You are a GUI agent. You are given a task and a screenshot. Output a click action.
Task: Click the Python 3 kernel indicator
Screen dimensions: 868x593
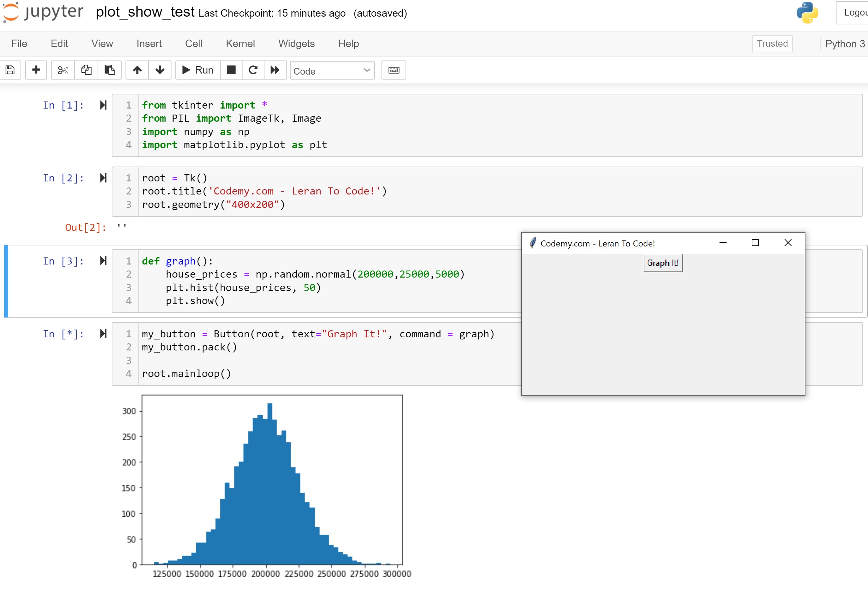point(845,44)
